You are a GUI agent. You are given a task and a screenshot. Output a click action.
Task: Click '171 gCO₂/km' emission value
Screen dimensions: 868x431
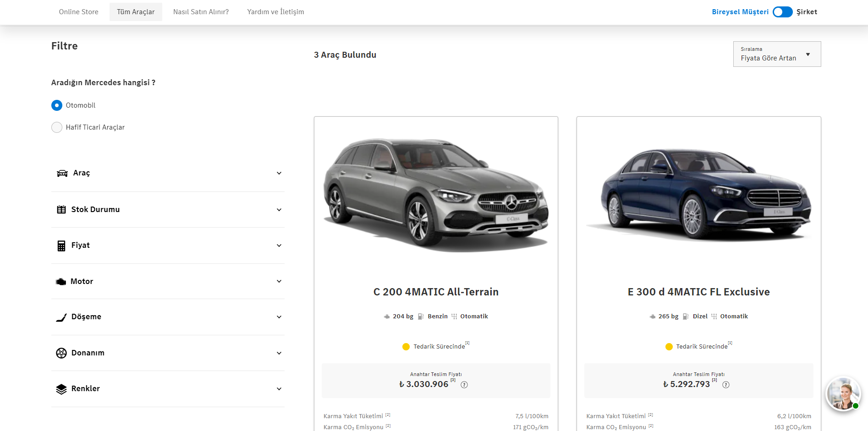coord(531,427)
